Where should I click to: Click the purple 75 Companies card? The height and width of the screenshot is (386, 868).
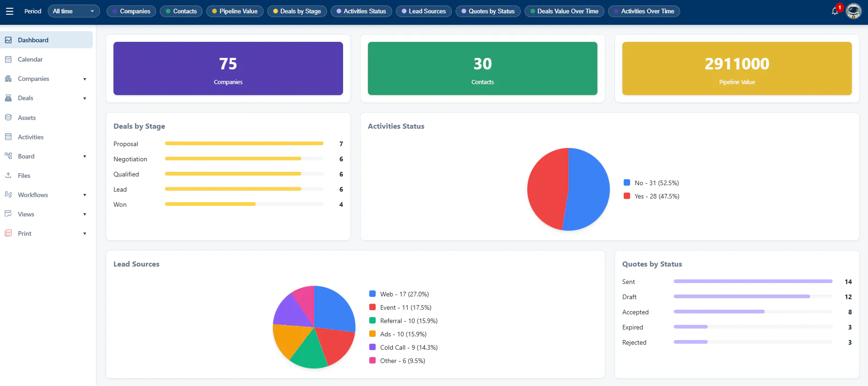click(x=228, y=68)
